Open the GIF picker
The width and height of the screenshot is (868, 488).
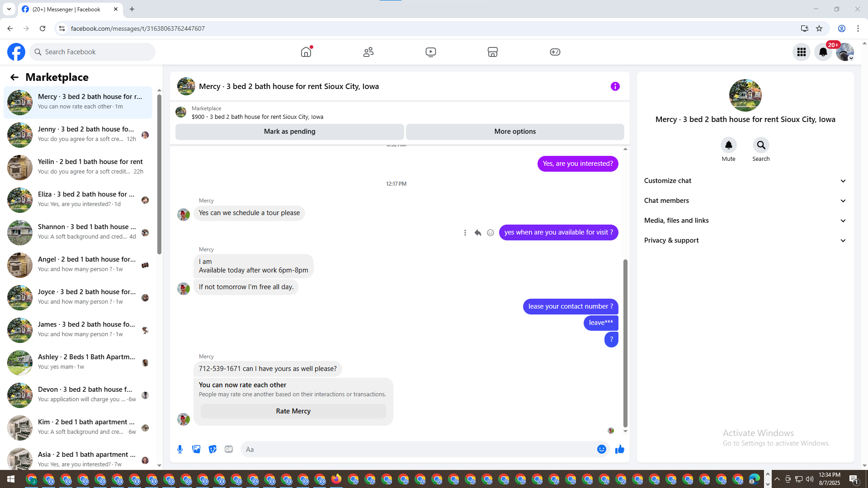pyautogui.click(x=229, y=449)
